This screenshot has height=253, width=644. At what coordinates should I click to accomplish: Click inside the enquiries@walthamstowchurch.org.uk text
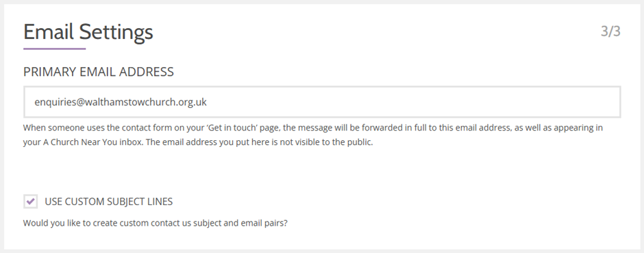[x=121, y=102]
